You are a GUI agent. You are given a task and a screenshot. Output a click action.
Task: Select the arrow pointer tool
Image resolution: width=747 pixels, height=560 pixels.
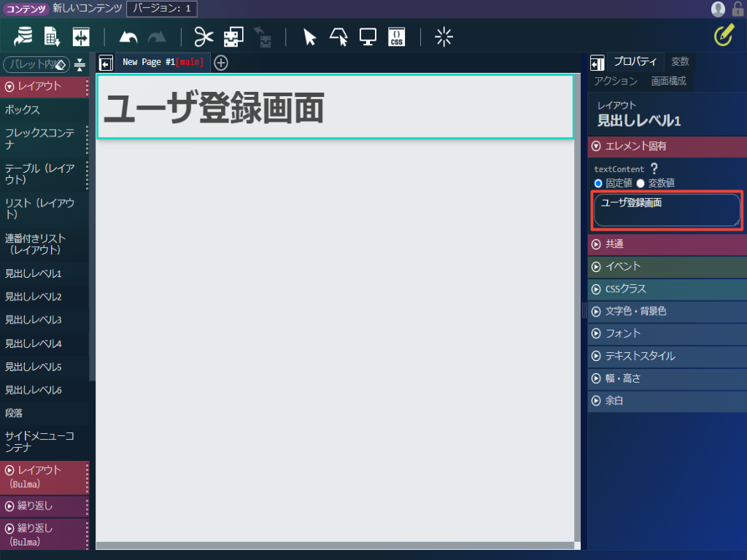point(309,36)
